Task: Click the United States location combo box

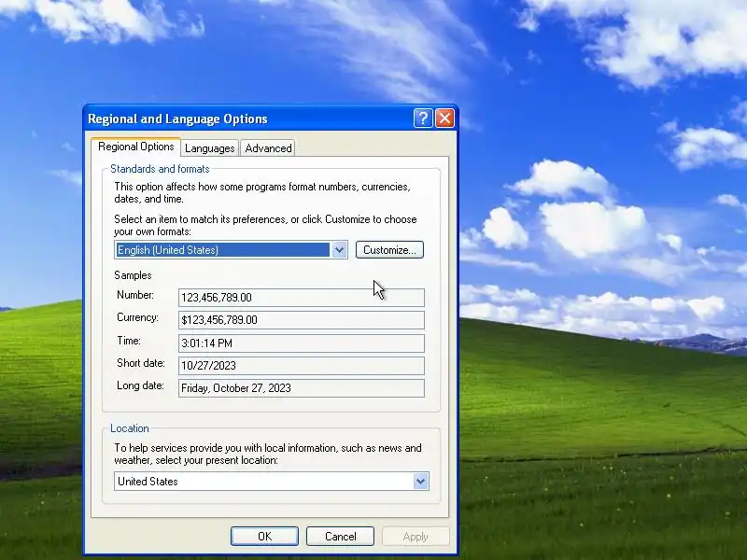Action: pos(272,481)
